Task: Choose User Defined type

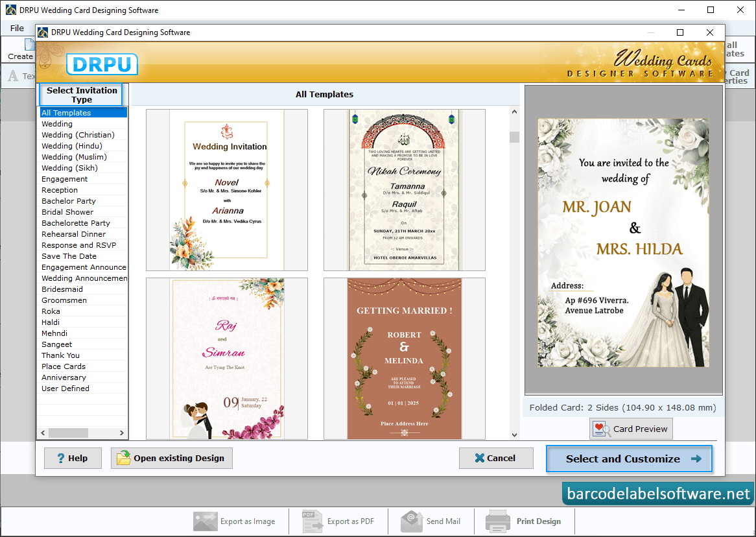Action: (x=83, y=388)
